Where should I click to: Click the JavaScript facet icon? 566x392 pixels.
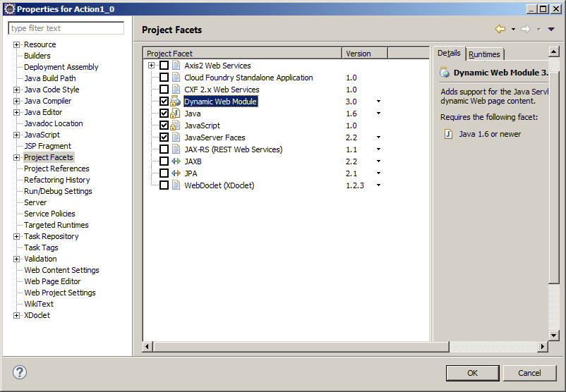(176, 125)
